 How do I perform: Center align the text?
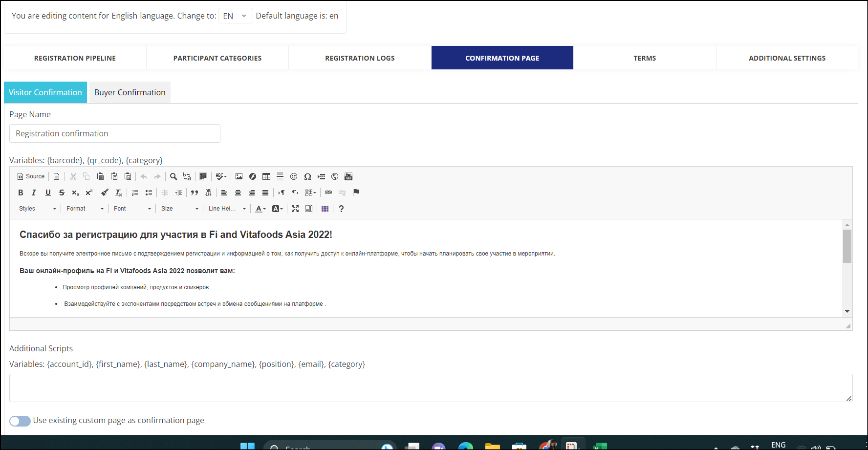click(x=238, y=193)
